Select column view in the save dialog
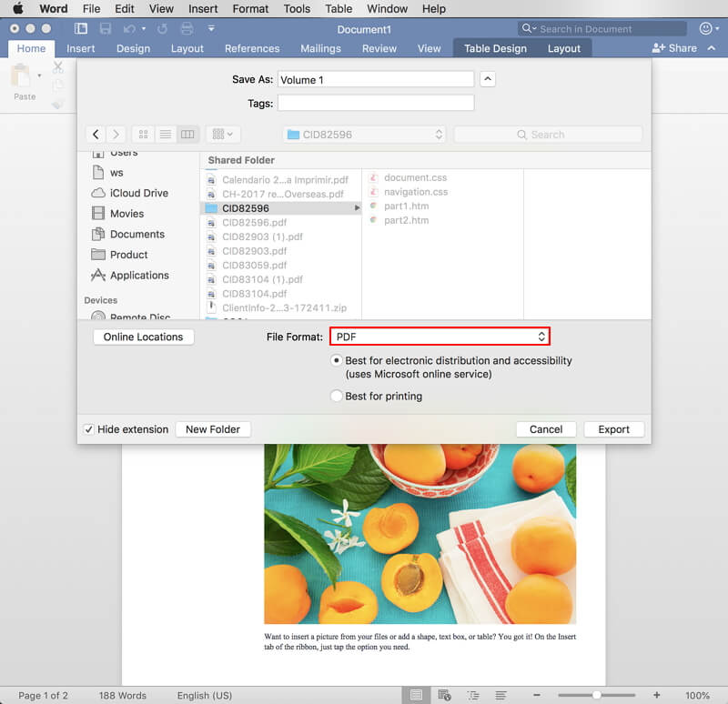The height and width of the screenshot is (704, 728). pyautogui.click(x=187, y=134)
